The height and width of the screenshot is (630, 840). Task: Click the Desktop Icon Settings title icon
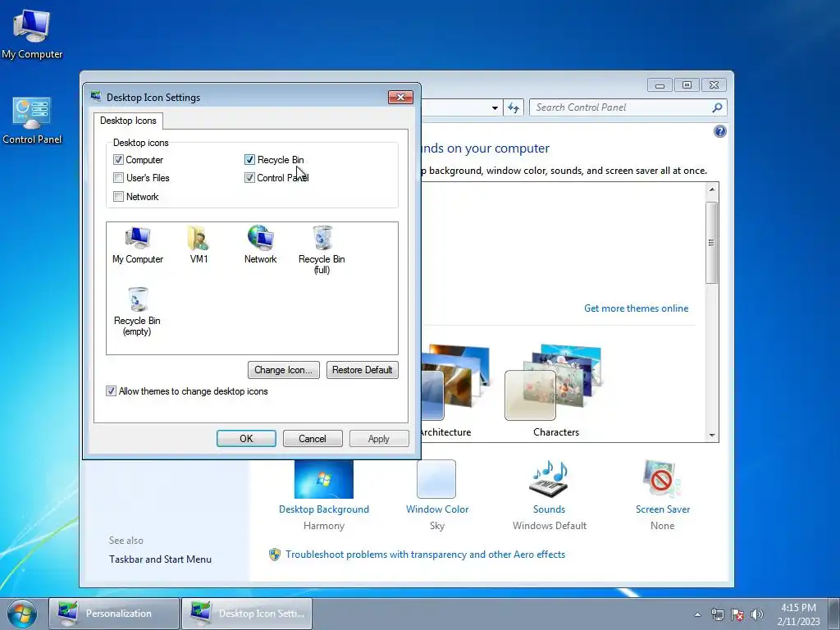click(x=96, y=97)
